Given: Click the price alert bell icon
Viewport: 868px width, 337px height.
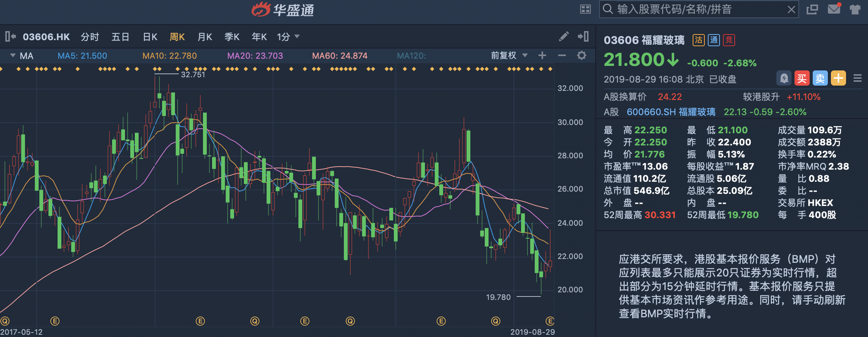Looking at the screenshot, I should tap(784, 78).
